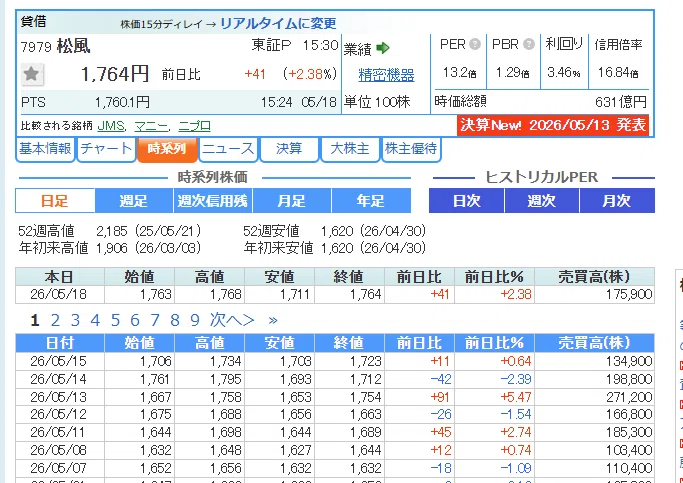Click the PBR help question mark icon
683x483 pixels.
coord(528,44)
